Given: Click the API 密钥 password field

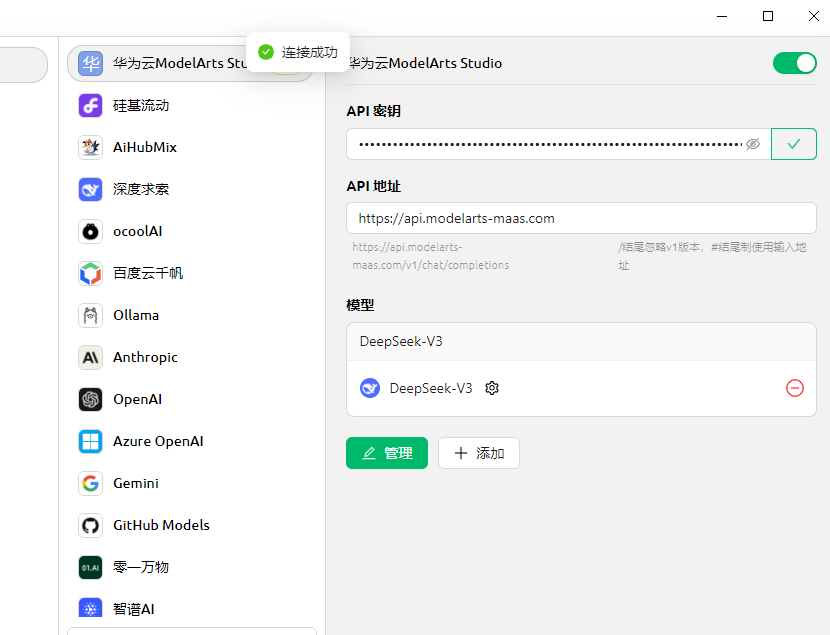Looking at the screenshot, I should [558, 144].
